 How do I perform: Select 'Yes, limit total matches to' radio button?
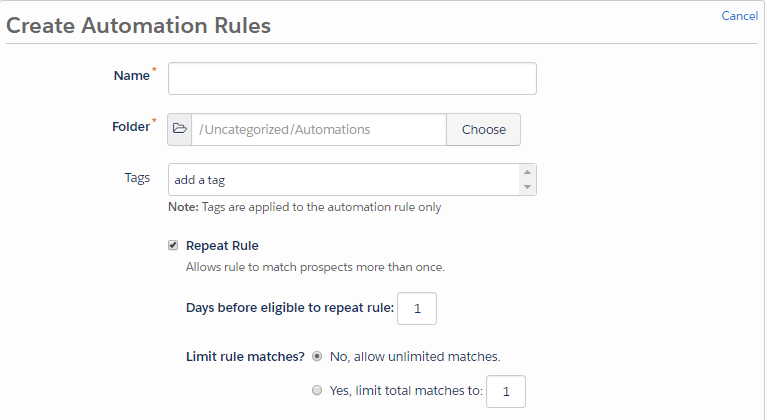coord(317,390)
